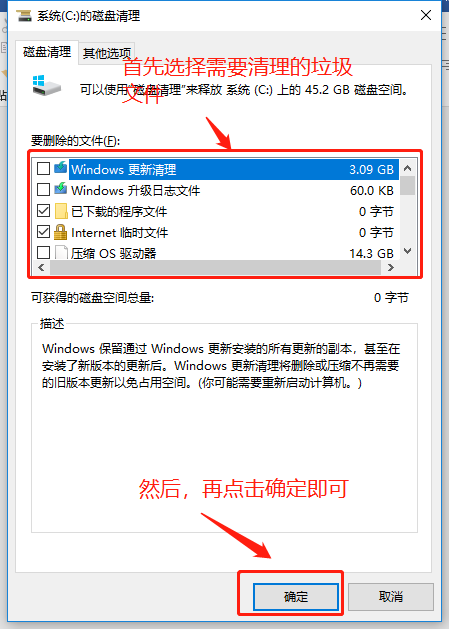Click the Disk Cleanup title bar drive icon
This screenshot has height=629, width=449.
(24, 16)
